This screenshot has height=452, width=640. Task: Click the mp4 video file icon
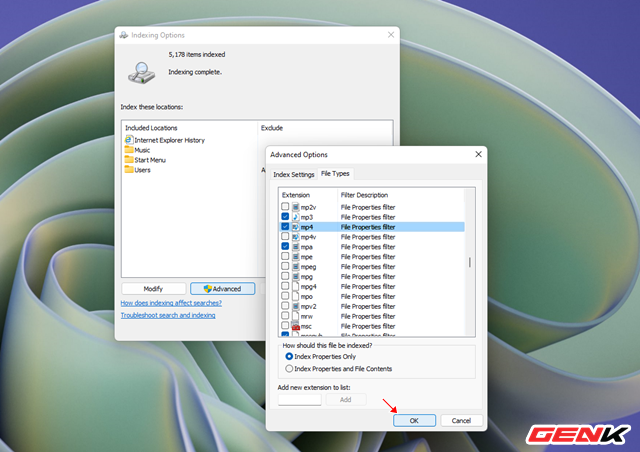[296, 227]
